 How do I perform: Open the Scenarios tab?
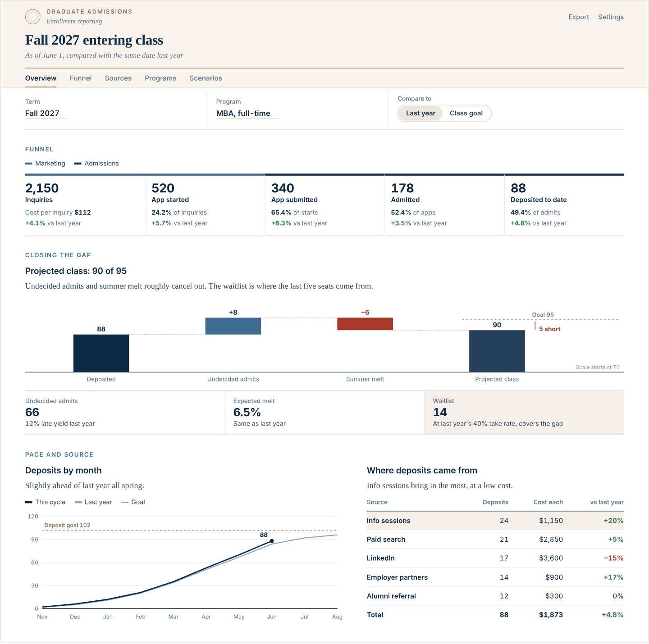pos(206,78)
